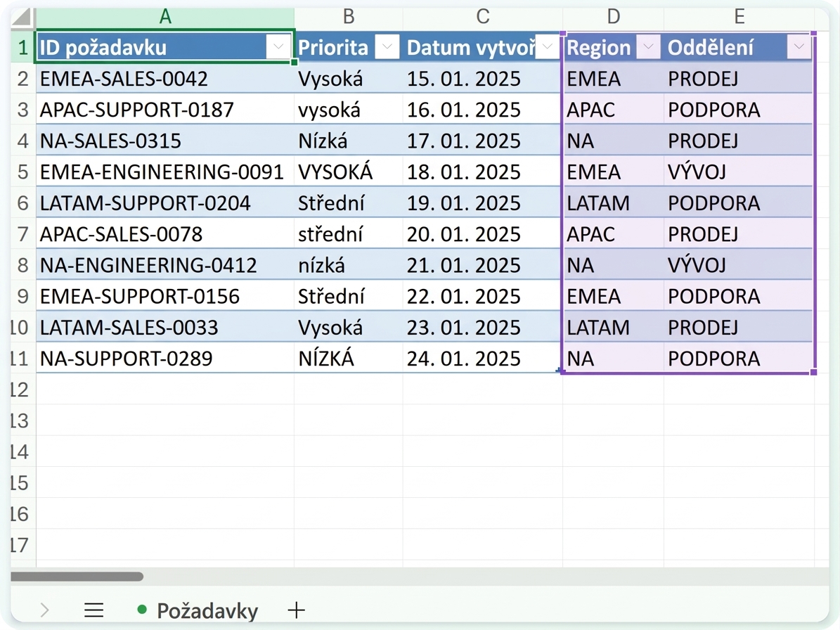The width and height of the screenshot is (840, 630).
Task: Select cell LATAM-SALES-0033
Action: pos(165,327)
